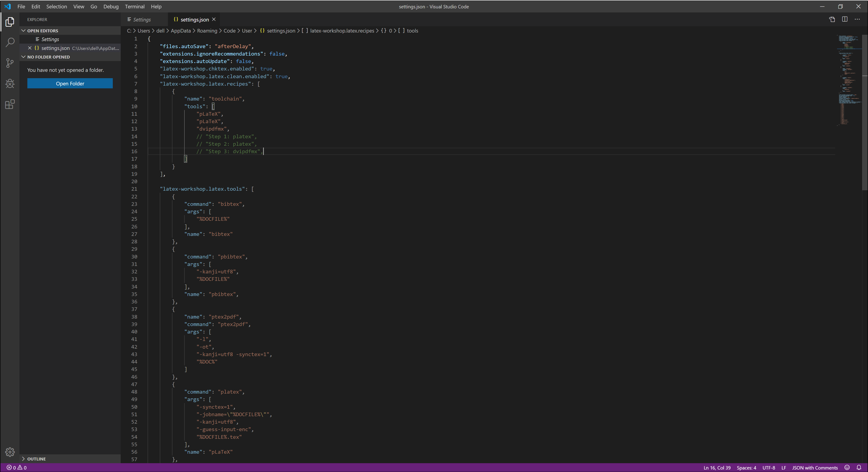This screenshot has height=472, width=868.
Task: Click the notifications bell in status bar
Action: [859, 467]
